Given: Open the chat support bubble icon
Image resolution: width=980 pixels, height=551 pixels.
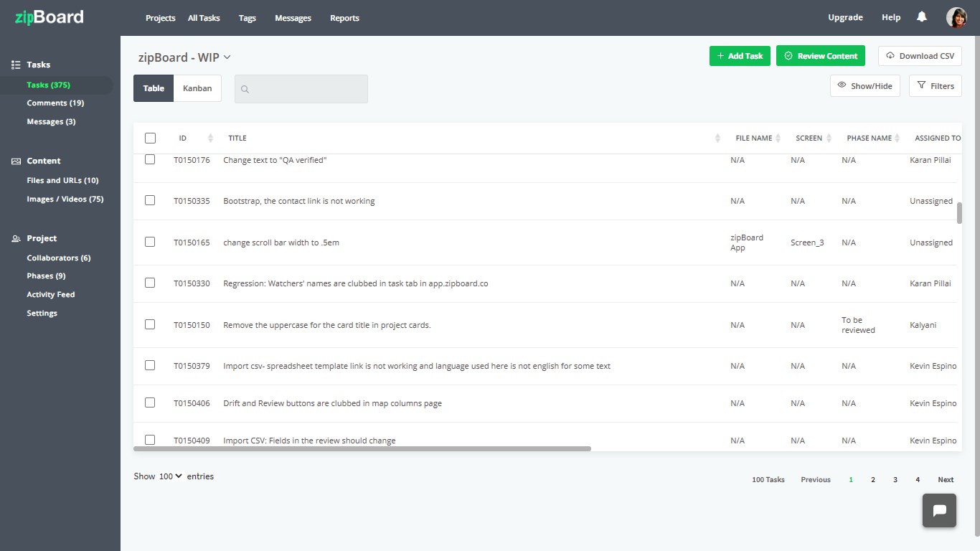Looking at the screenshot, I should click(939, 511).
